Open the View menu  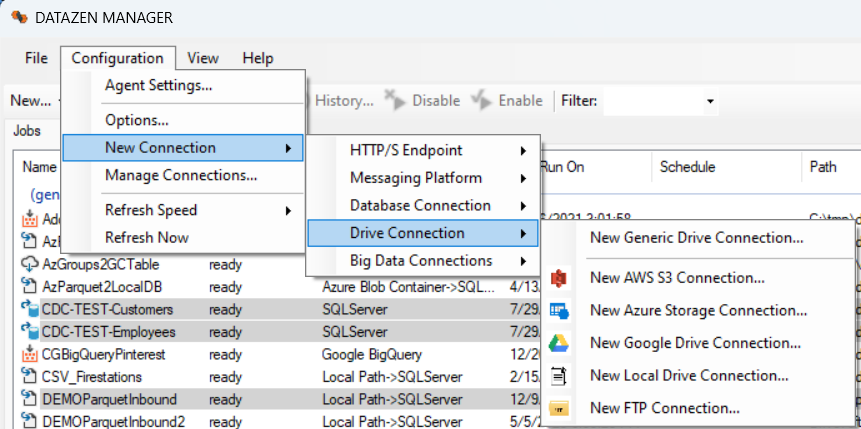coord(203,58)
